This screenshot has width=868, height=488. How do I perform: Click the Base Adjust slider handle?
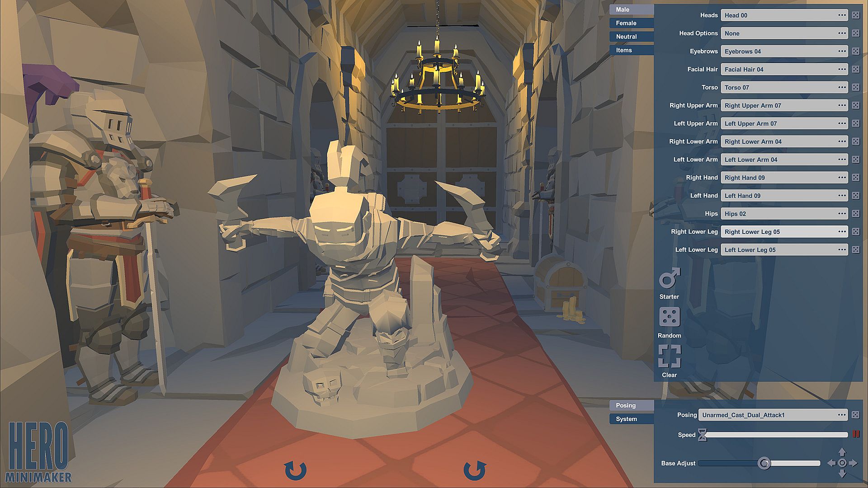(x=764, y=463)
